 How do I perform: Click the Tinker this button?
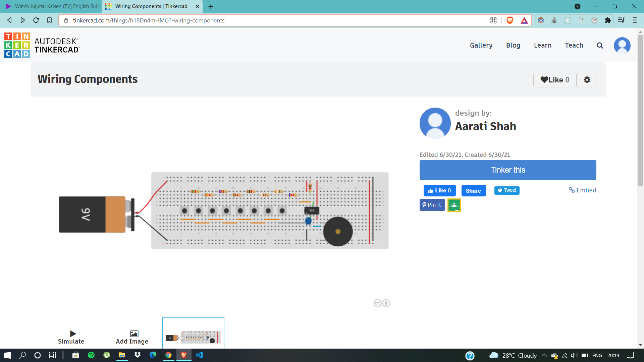(x=507, y=170)
